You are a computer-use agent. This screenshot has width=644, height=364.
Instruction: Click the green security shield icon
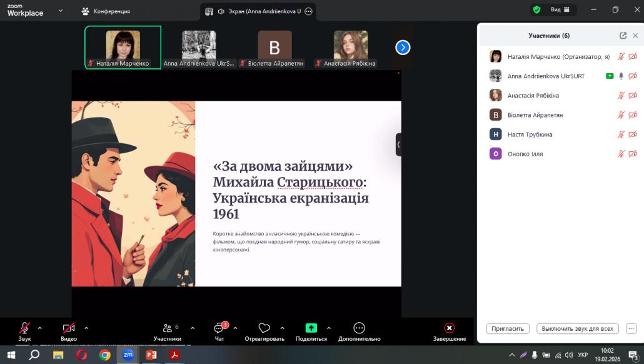[536, 10]
